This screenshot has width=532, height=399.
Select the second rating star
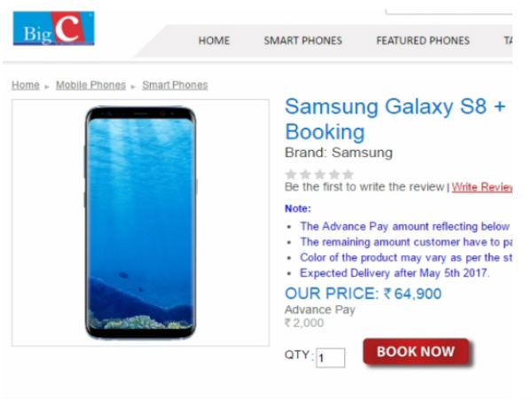tap(305, 174)
